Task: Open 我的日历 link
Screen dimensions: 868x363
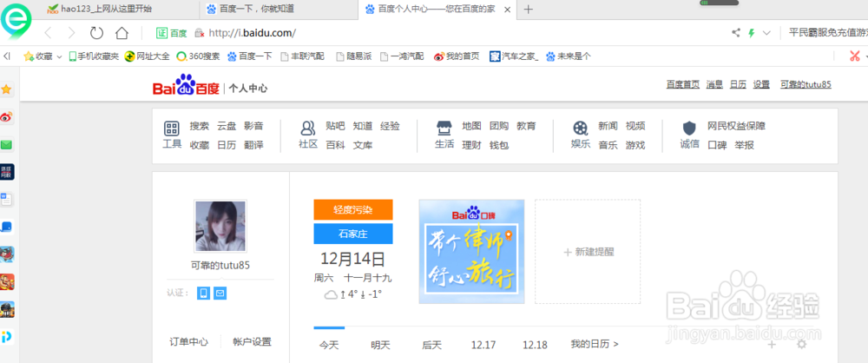Action: pos(595,344)
